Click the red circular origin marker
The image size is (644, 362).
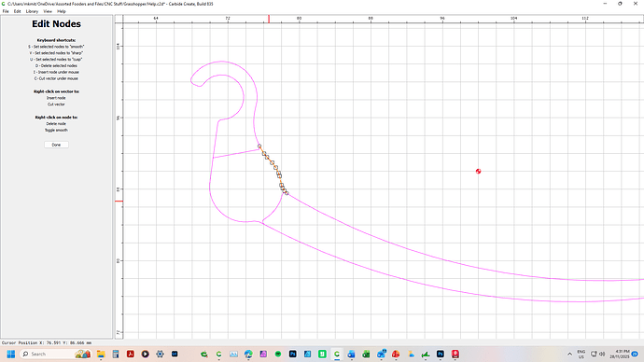pyautogui.click(x=478, y=171)
